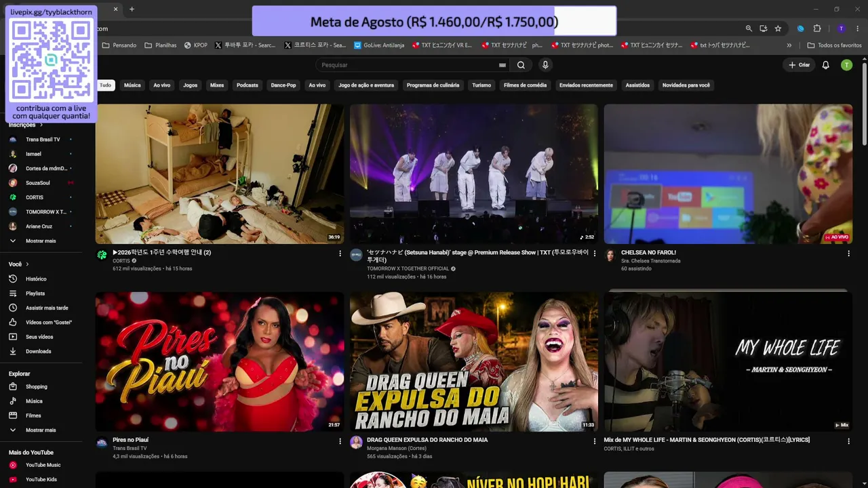Show hidden bookmarks with the overflow chevron
This screenshot has width=868, height=488.
789,45
